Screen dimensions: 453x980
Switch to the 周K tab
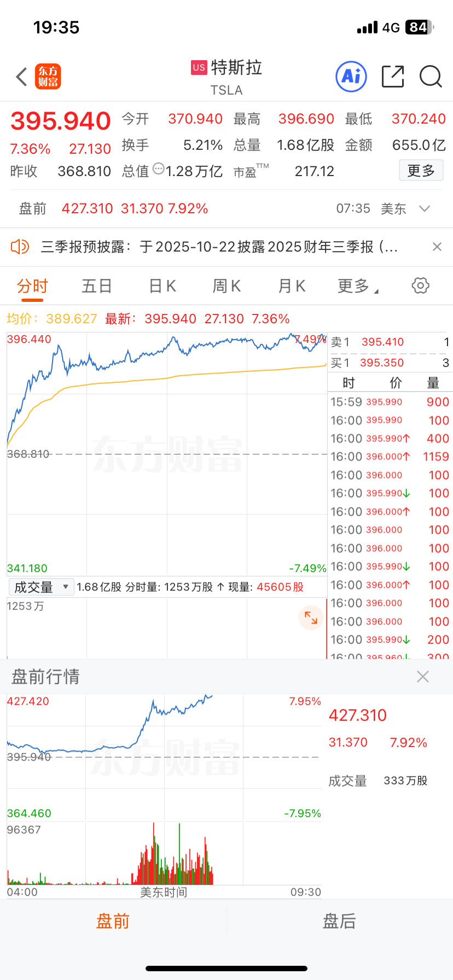point(226,285)
